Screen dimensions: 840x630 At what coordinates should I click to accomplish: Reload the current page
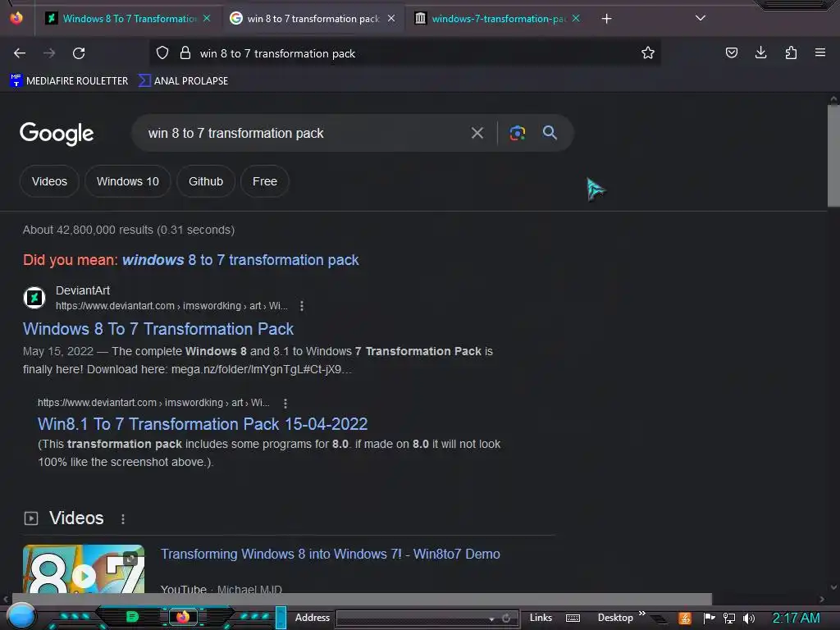point(79,53)
